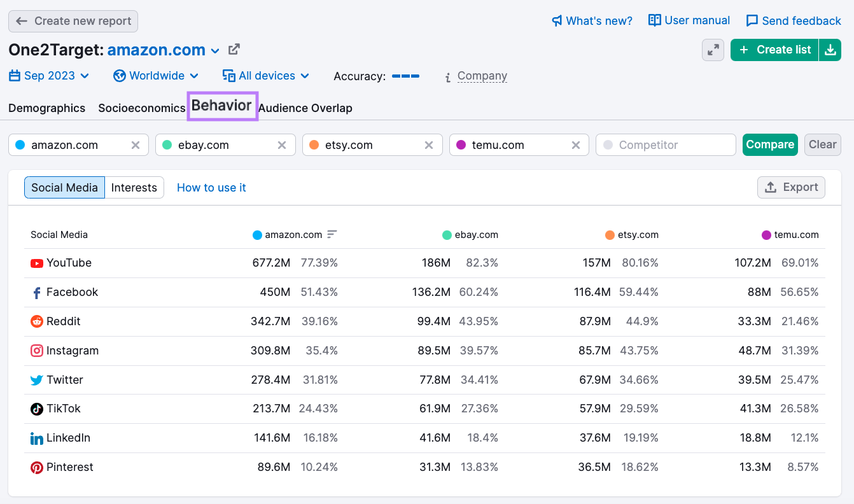Screen dimensions: 854x504
Task: Click the Facebook icon in the table
Action: [x=37, y=292]
